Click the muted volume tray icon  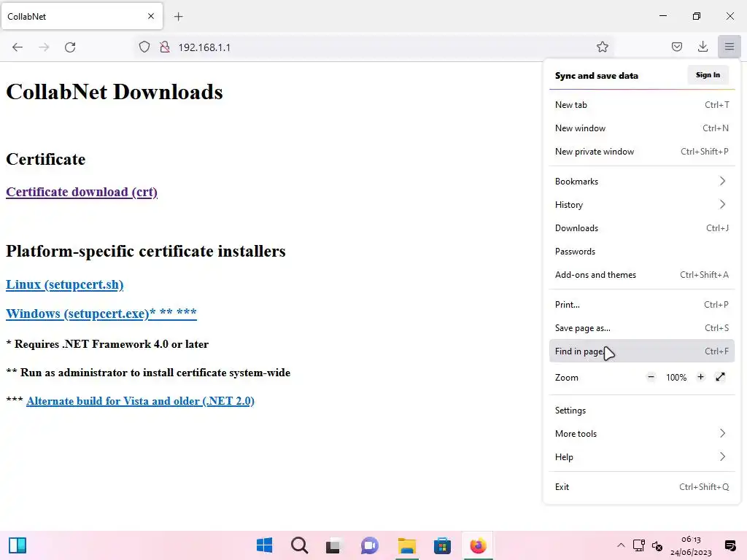[x=657, y=545]
